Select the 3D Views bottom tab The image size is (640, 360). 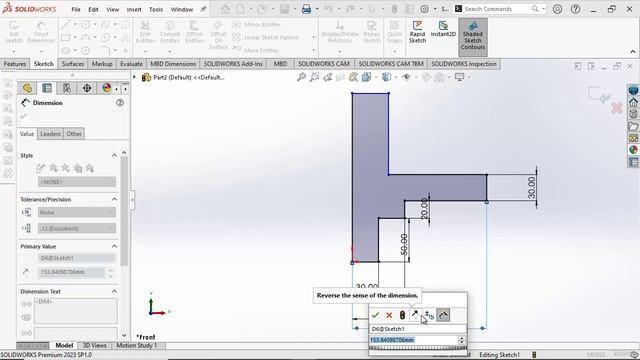[95, 345]
